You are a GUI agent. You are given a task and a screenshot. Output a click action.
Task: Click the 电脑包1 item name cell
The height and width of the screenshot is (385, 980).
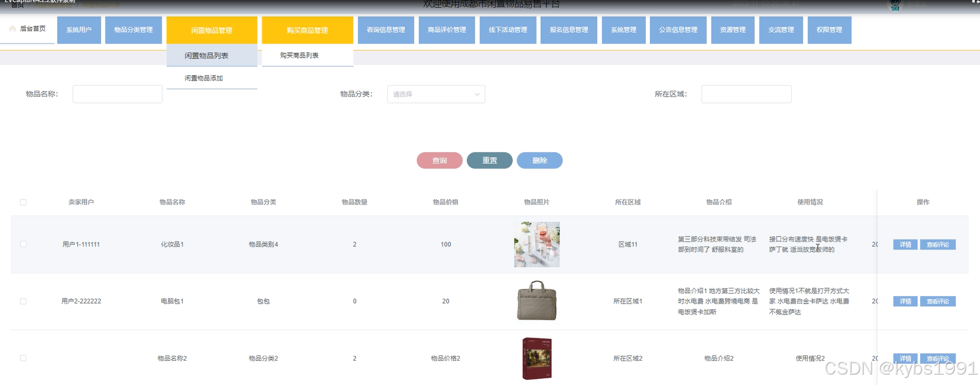coord(172,301)
